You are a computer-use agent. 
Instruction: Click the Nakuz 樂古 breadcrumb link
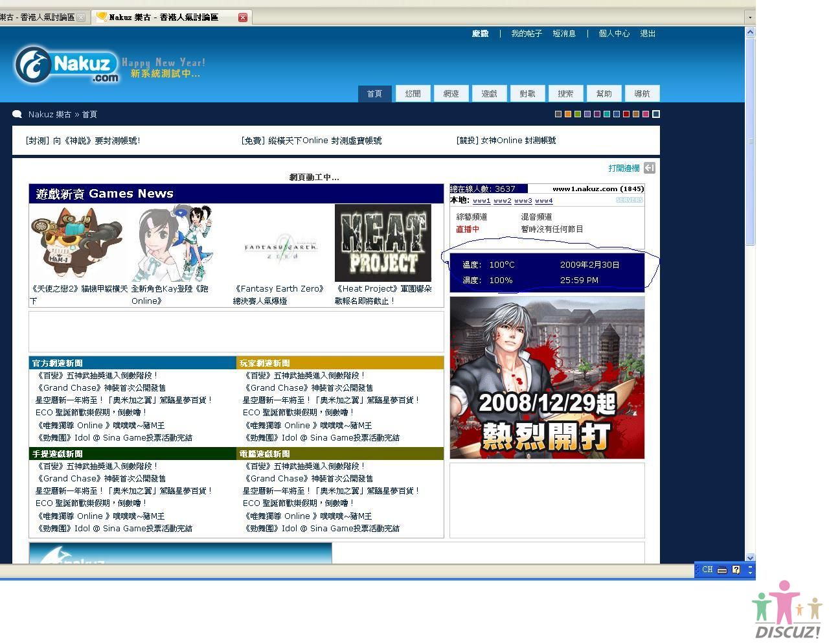pos(50,115)
